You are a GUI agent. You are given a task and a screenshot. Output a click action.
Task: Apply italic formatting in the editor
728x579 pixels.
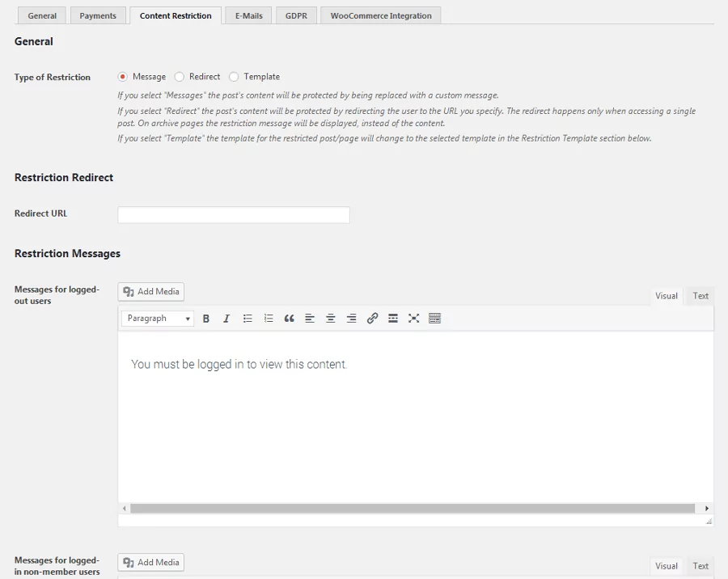[x=226, y=319]
